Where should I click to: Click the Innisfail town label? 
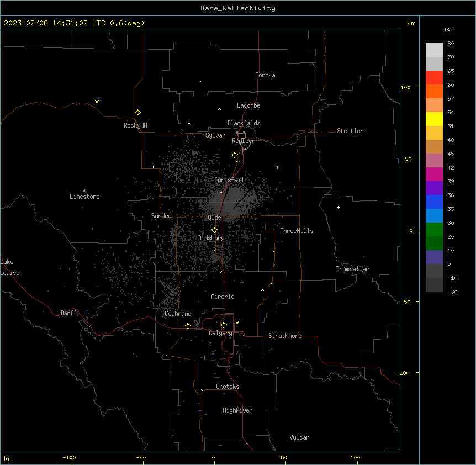point(229,180)
